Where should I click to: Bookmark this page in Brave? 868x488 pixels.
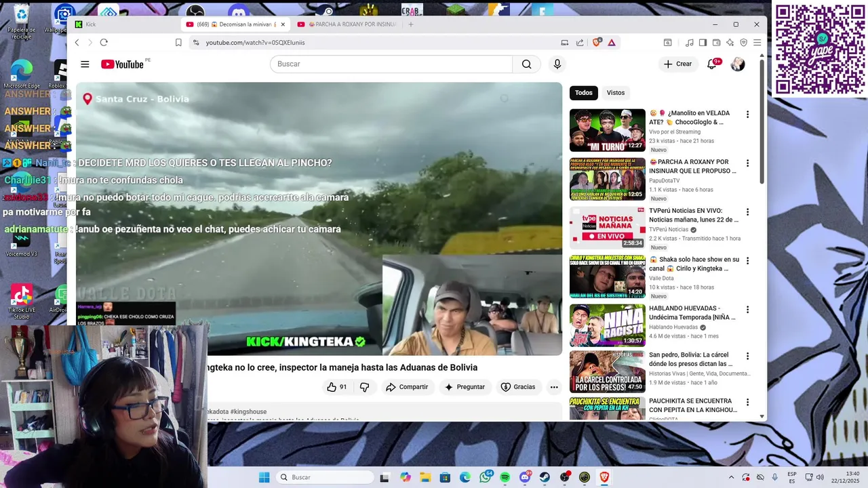point(178,42)
